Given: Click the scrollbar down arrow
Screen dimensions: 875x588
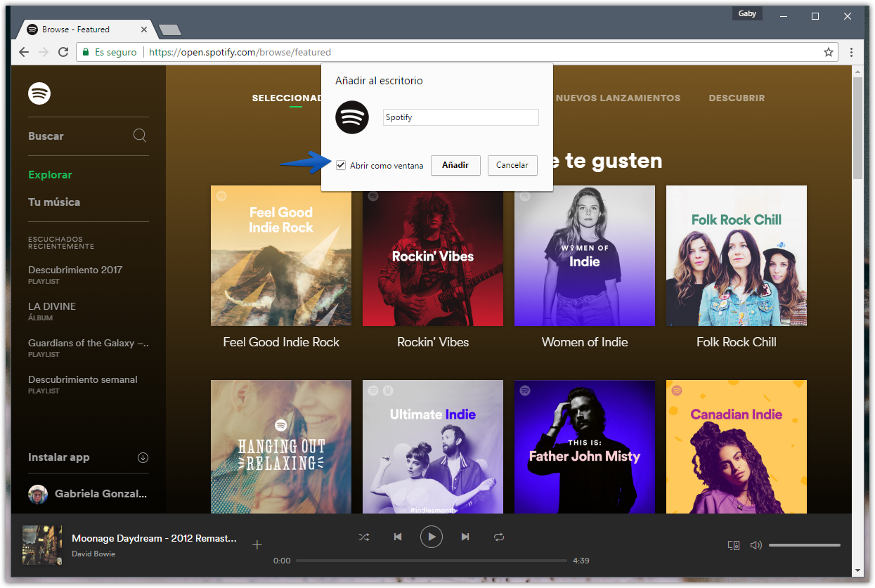Looking at the screenshot, I should 857,570.
